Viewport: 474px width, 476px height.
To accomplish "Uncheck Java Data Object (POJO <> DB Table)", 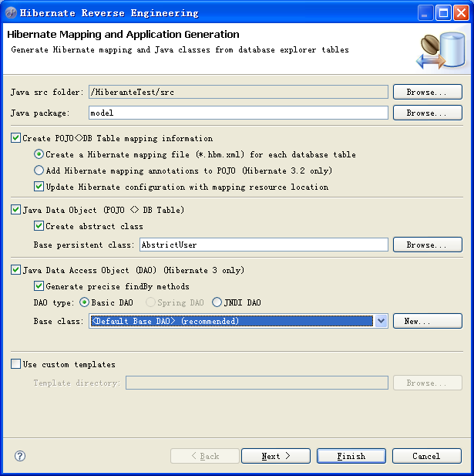I will click(x=15, y=210).
